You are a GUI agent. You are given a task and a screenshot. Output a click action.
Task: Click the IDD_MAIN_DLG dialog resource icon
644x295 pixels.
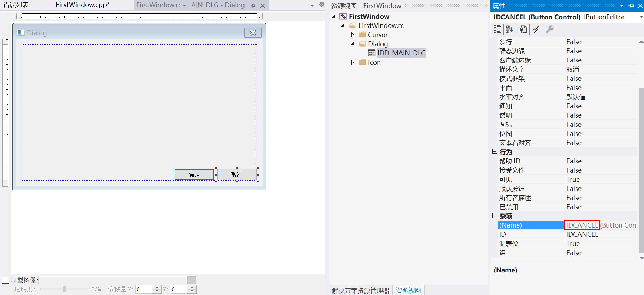372,53
